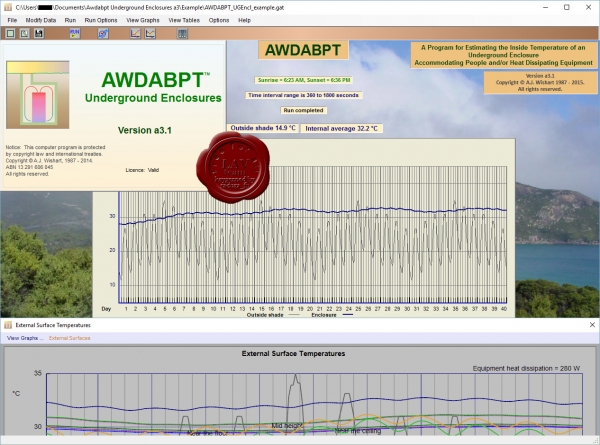600x445 pixels.
Task: Open the View Graphs menu
Action: (143, 20)
